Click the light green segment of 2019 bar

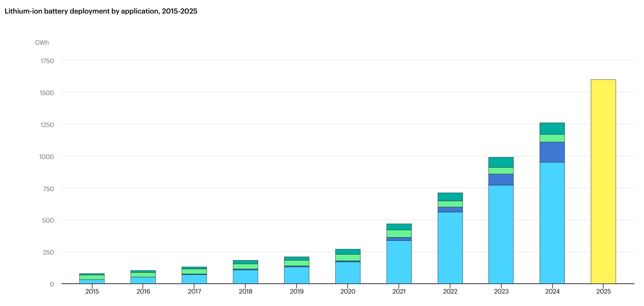297,263
